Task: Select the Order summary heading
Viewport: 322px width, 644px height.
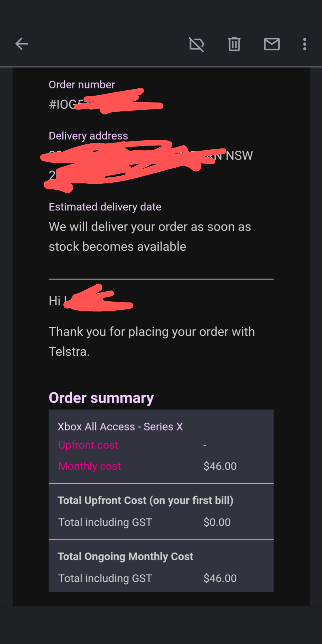Action: click(x=101, y=398)
